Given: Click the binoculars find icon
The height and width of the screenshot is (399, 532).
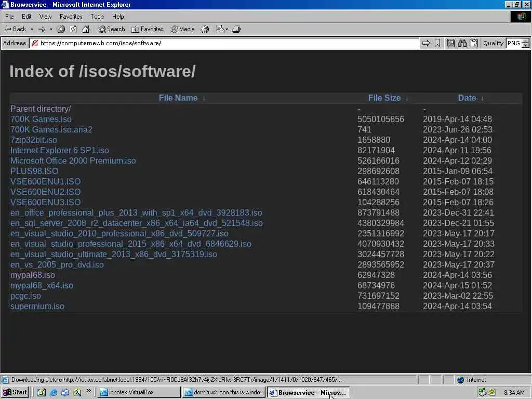Looking at the screenshot, I should (x=462, y=43).
